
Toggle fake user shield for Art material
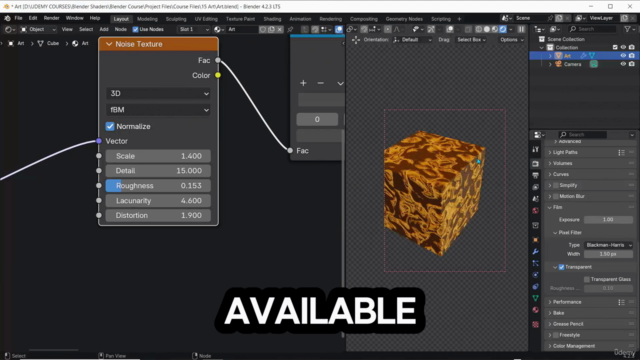tap(263, 29)
